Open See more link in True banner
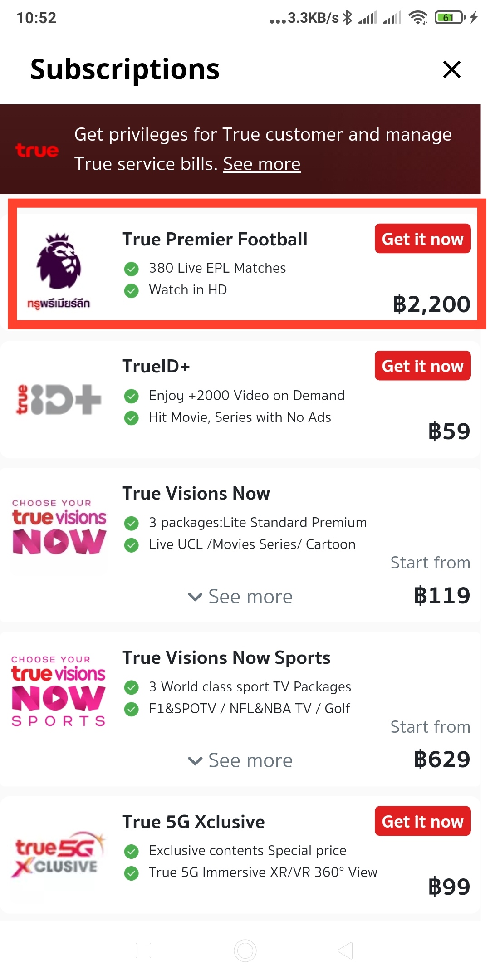 point(262,164)
